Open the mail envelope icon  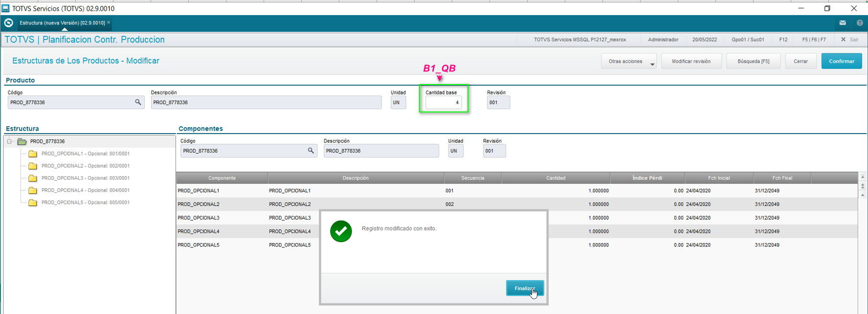(x=843, y=23)
